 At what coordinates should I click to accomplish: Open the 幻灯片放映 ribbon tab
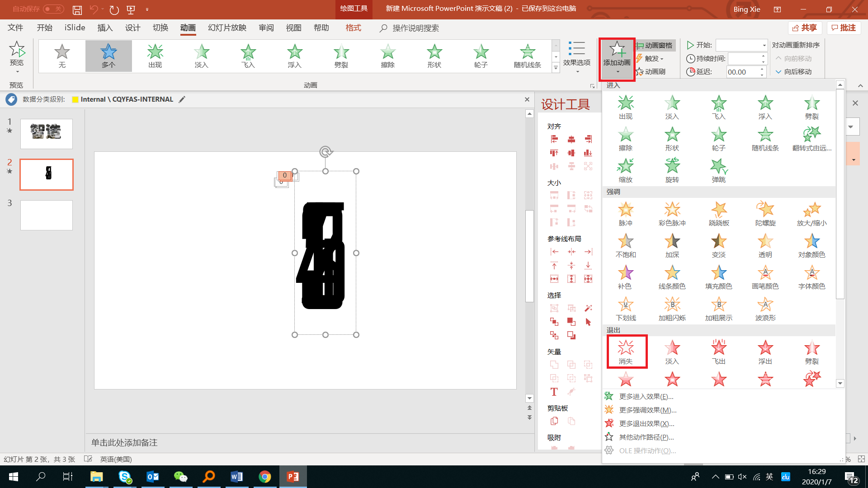[227, 28]
